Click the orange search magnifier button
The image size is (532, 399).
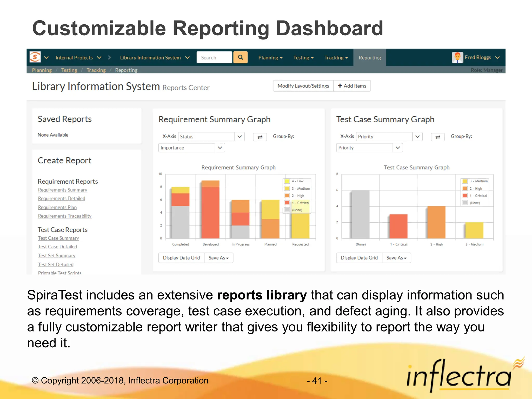tap(241, 57)
